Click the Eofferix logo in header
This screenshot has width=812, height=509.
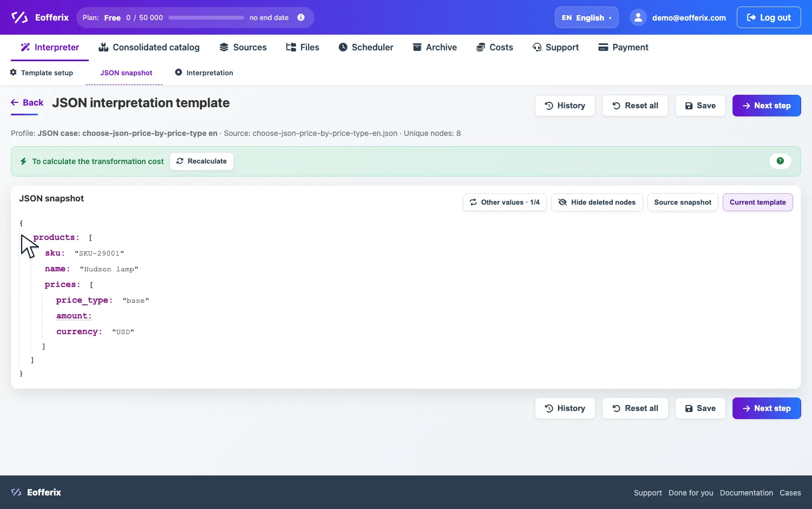pyautogui.click(x=40, y=17)
